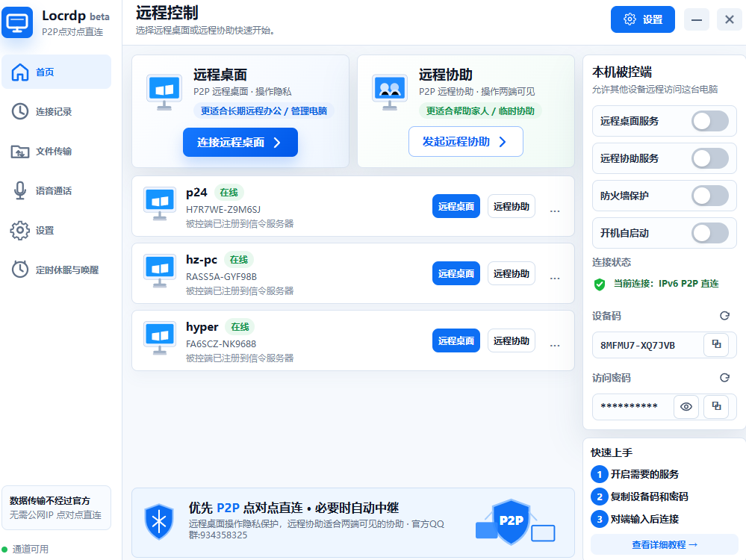
Task: Click the hyper device monitor icon
Action: tap(160, 337)
